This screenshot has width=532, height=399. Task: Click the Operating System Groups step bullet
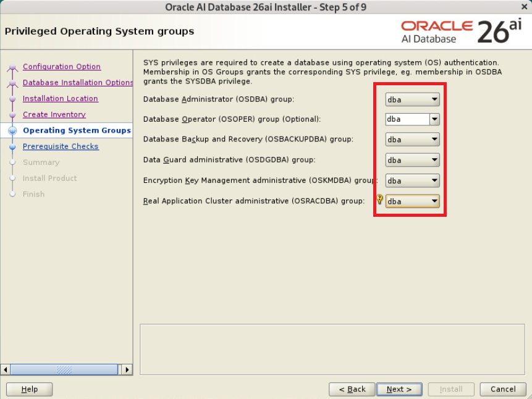pos(12,130)
